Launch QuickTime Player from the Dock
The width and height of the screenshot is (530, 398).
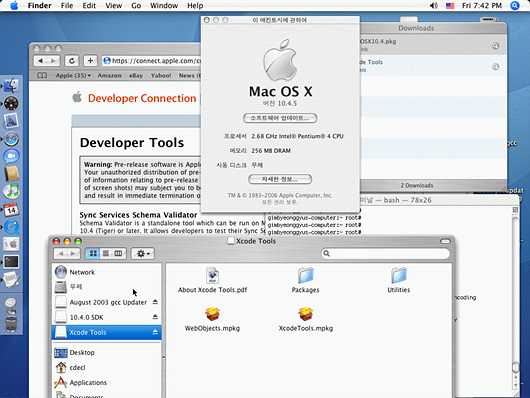coord(11,227)
